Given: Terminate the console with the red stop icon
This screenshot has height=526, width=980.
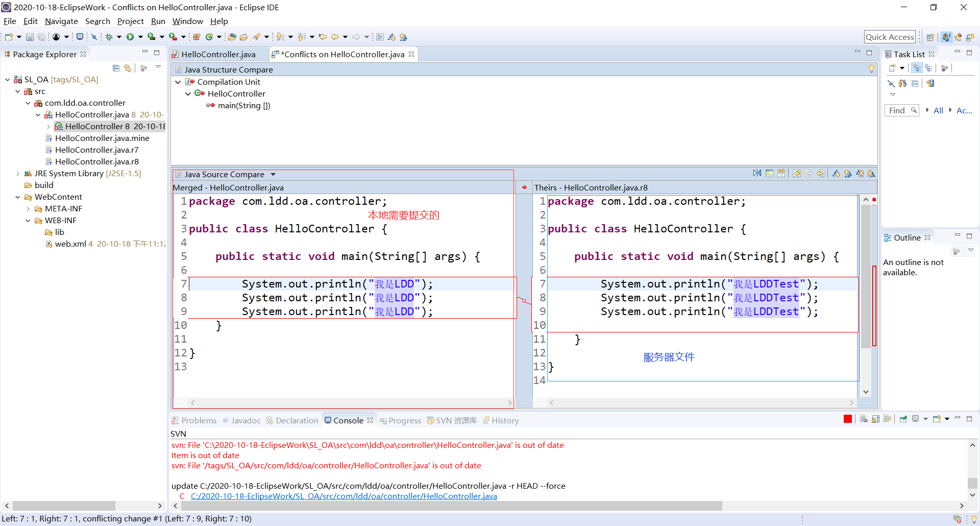Looking at the screenshot, I should pos(848,418).
